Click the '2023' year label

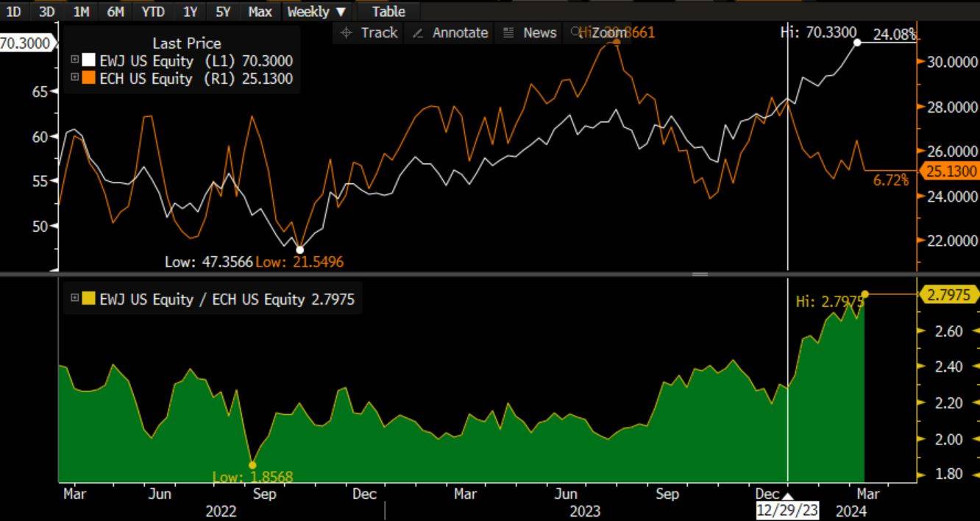click(x=585, y=511)
